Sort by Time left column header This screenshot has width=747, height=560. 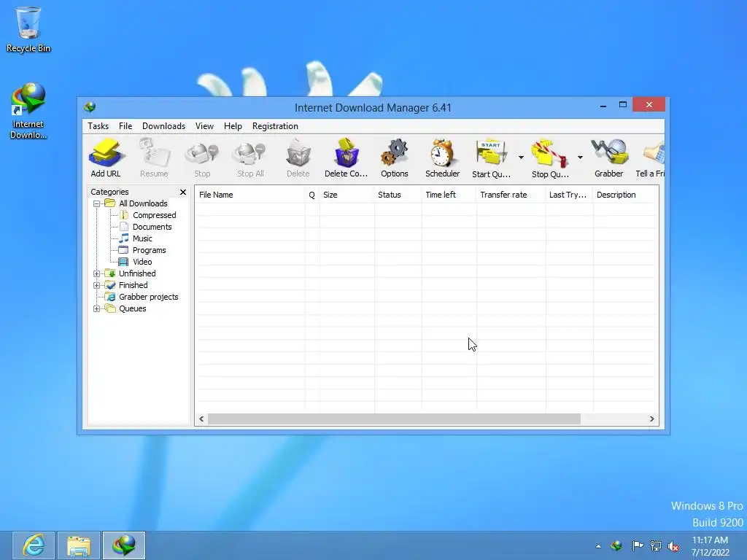pyautogui.click(x=449, y=195)
